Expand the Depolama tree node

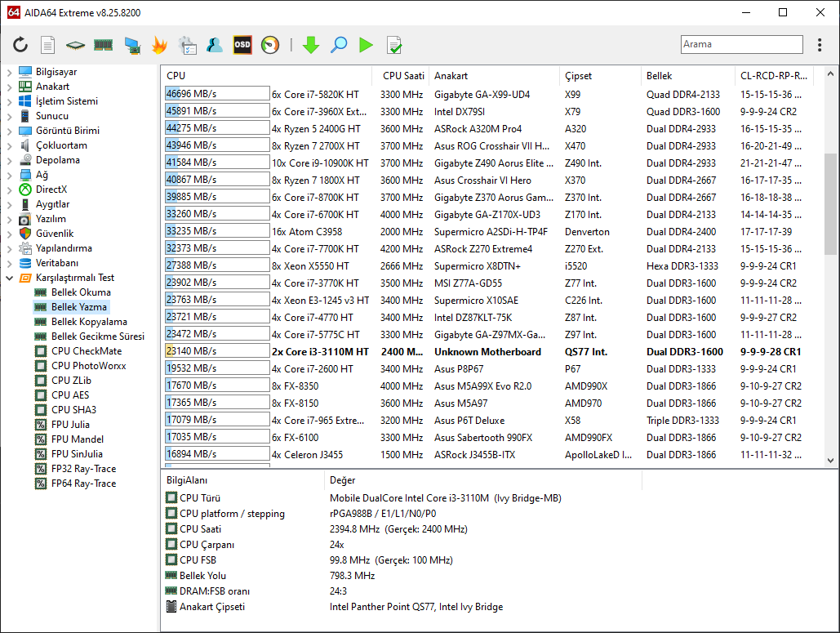tap(9, 160)
